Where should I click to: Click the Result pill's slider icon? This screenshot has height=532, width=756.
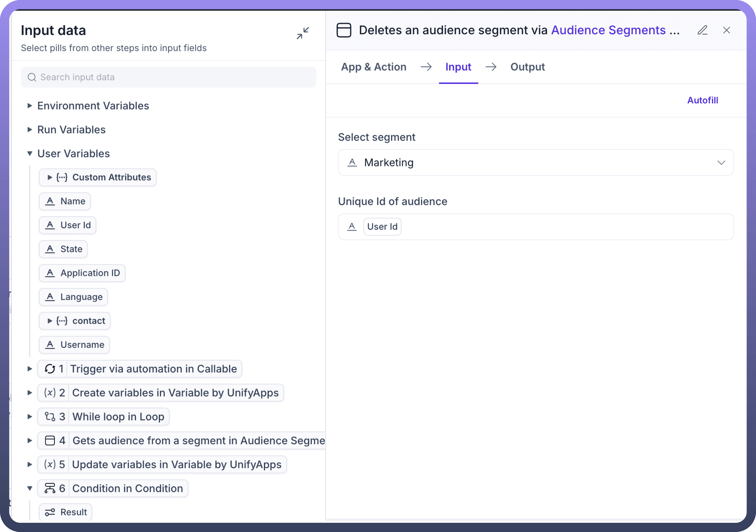[x=50, y=512]
